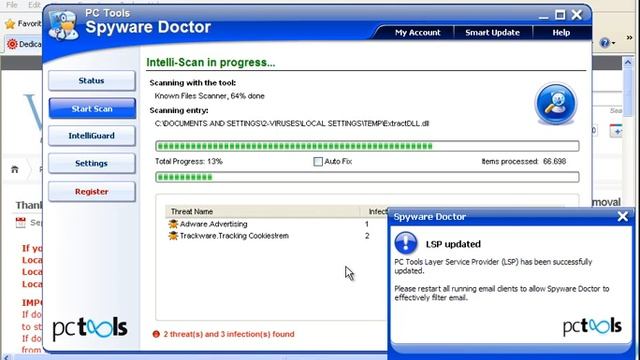Open Settings in the sidebar
Viewport: 640px width, 360px height.
click(92, 163)
